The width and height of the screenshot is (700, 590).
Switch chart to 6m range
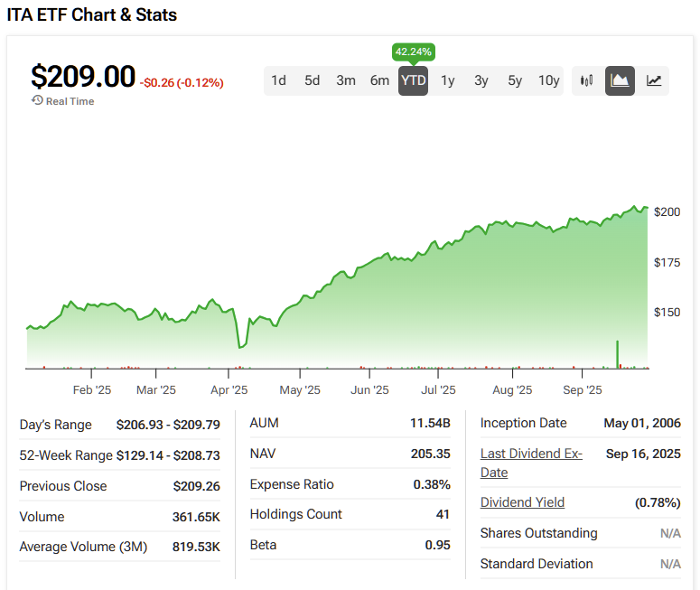point(379,80)
